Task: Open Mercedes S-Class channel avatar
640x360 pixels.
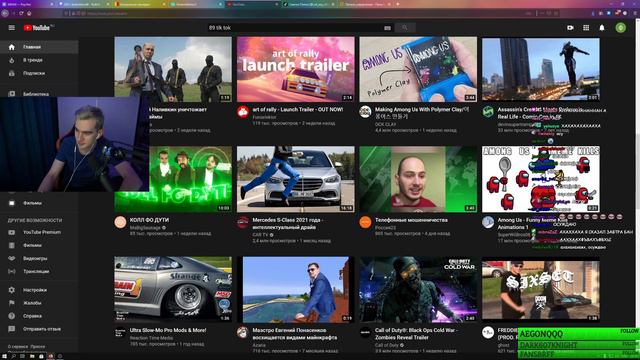Action: point(243,222)
